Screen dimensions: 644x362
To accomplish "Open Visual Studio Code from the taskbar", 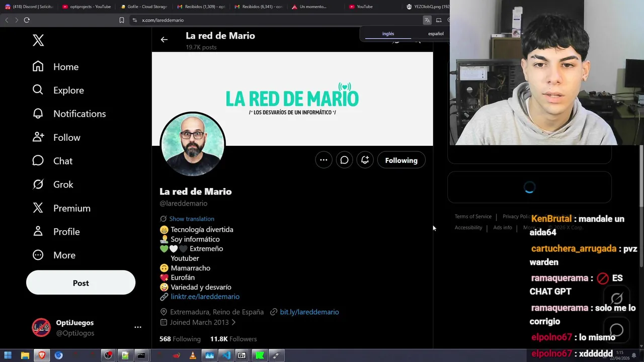I will click(226, 355).
